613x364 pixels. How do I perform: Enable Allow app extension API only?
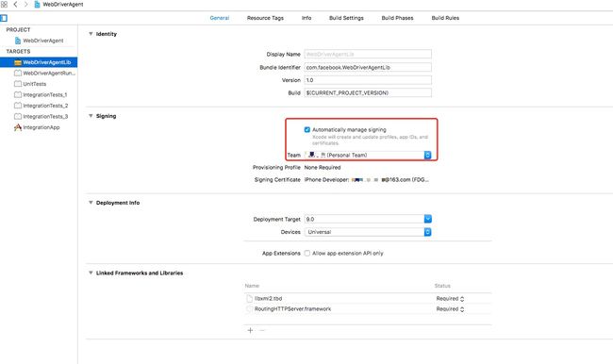[x=307, y=254]
